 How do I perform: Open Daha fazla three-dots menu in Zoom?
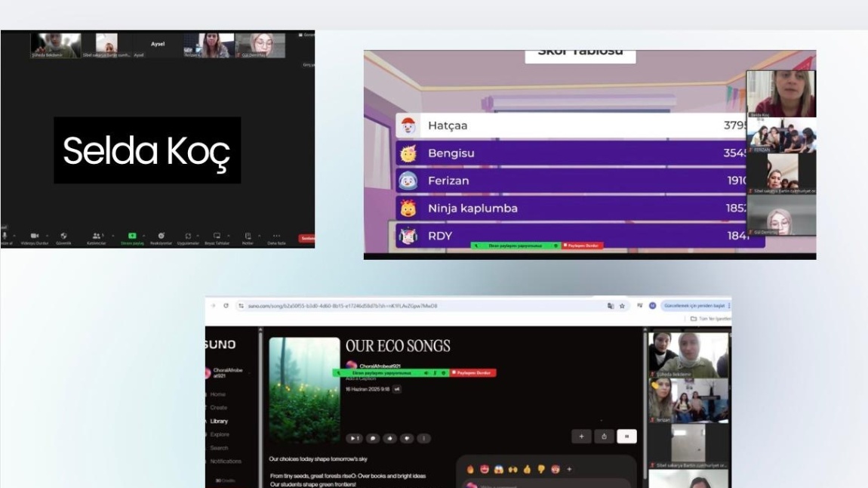pos(276,236)
